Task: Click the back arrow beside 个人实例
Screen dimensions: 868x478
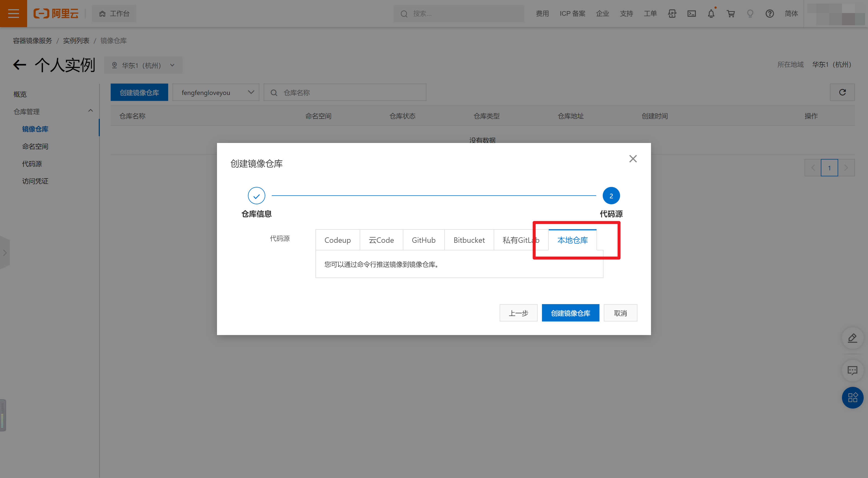Action: [20, 65]
